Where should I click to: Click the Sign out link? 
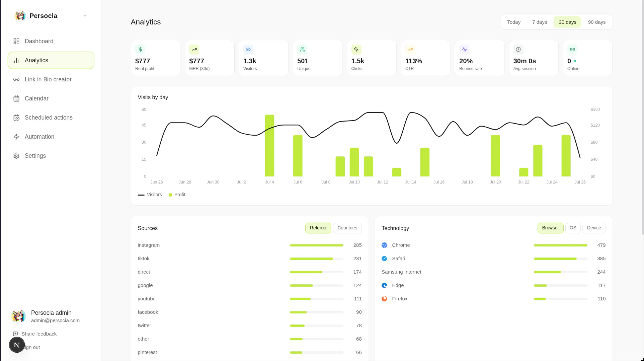[32, 347]
